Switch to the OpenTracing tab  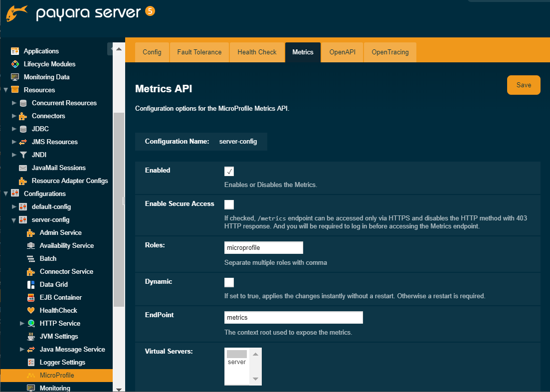tap(390, 52)
